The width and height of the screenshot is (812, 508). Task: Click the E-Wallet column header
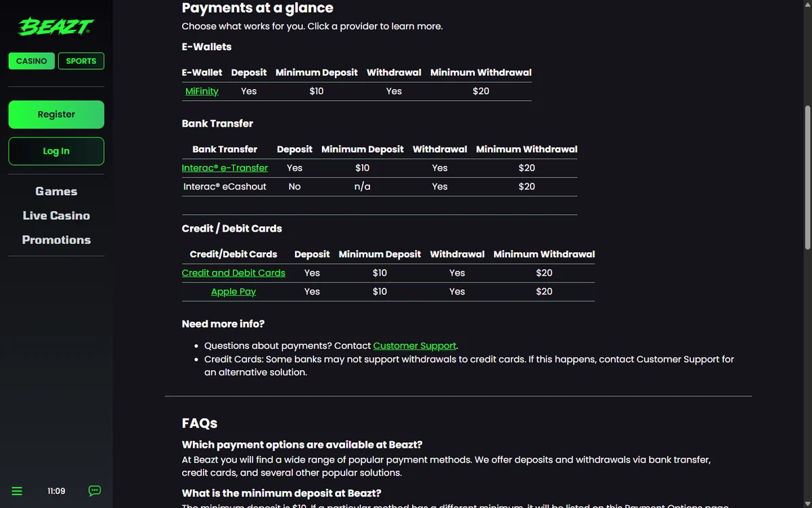click(x=202, y=72)
